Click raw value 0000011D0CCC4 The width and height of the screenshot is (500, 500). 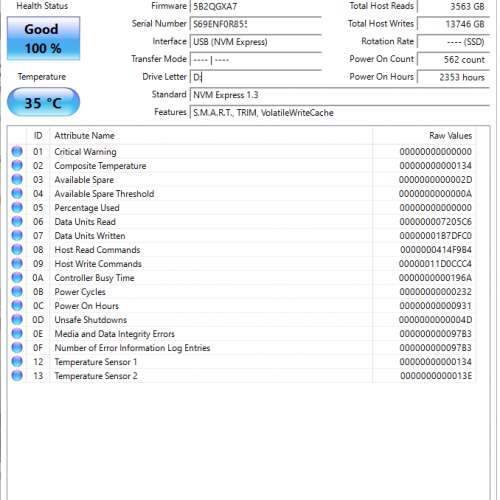tap(435, 264)
